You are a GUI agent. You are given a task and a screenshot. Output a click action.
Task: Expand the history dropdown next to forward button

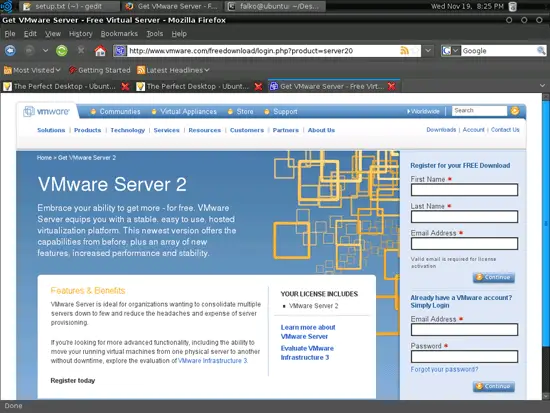pos(45,51)
